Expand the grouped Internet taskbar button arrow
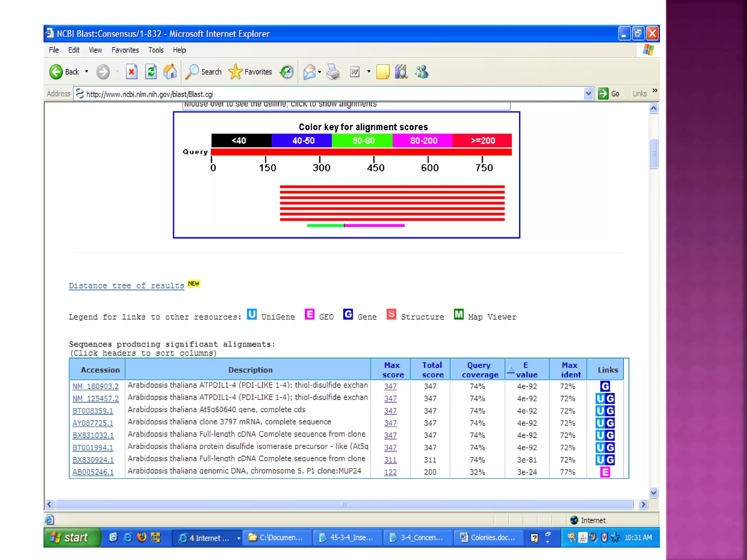The height and width of the screenshot is (560, 747). pos(239,538)
